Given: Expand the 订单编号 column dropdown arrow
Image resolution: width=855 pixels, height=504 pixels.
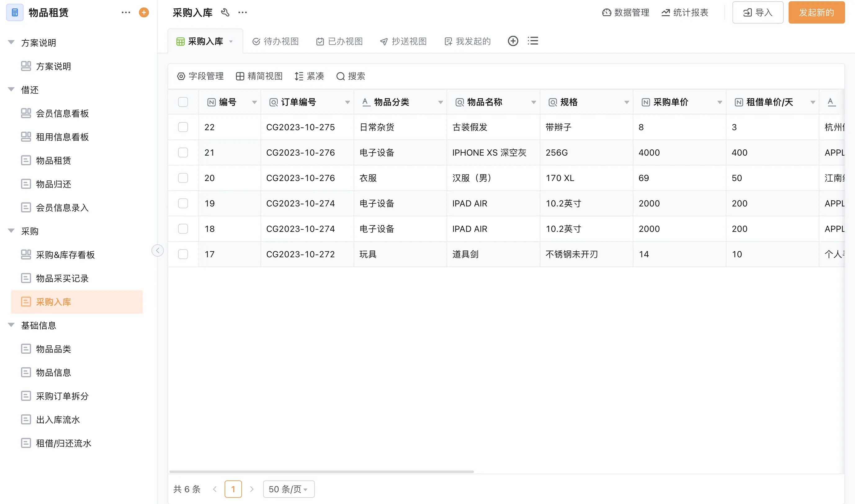Looking at the screenshot, I should pos(347,102).
